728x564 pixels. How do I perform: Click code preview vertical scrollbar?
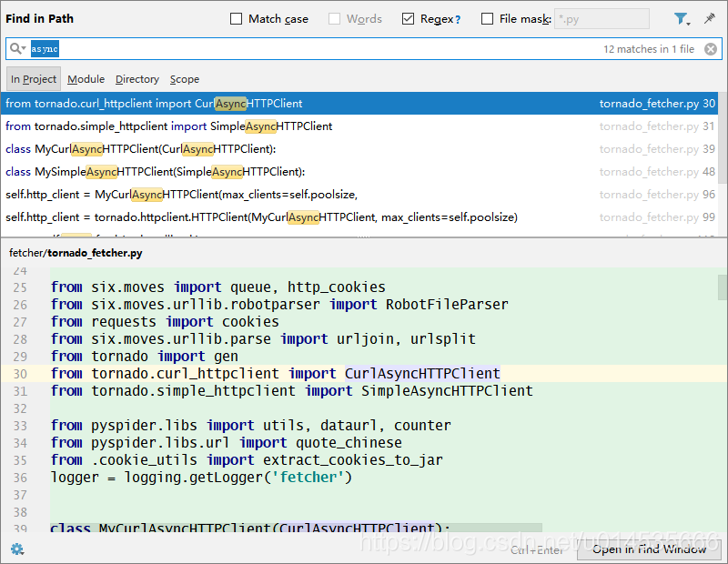click(x=723, y=287)
